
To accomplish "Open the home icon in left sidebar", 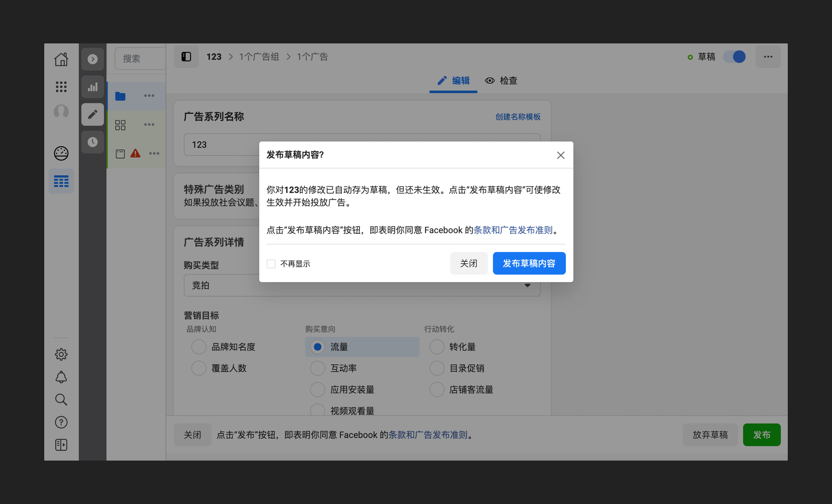I will 61,59.
